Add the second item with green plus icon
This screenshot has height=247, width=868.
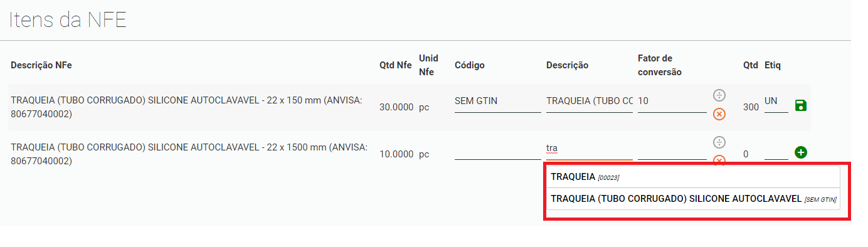coord(801,152)
